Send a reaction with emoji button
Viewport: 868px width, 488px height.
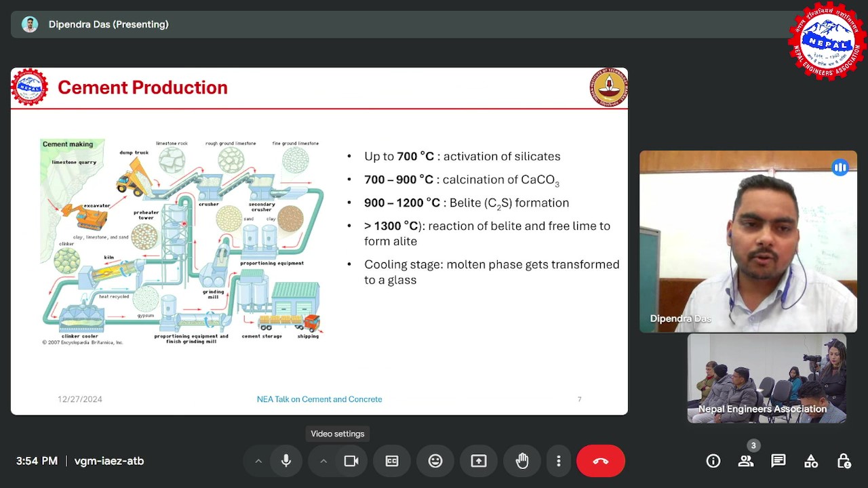(x=435, y=461)
